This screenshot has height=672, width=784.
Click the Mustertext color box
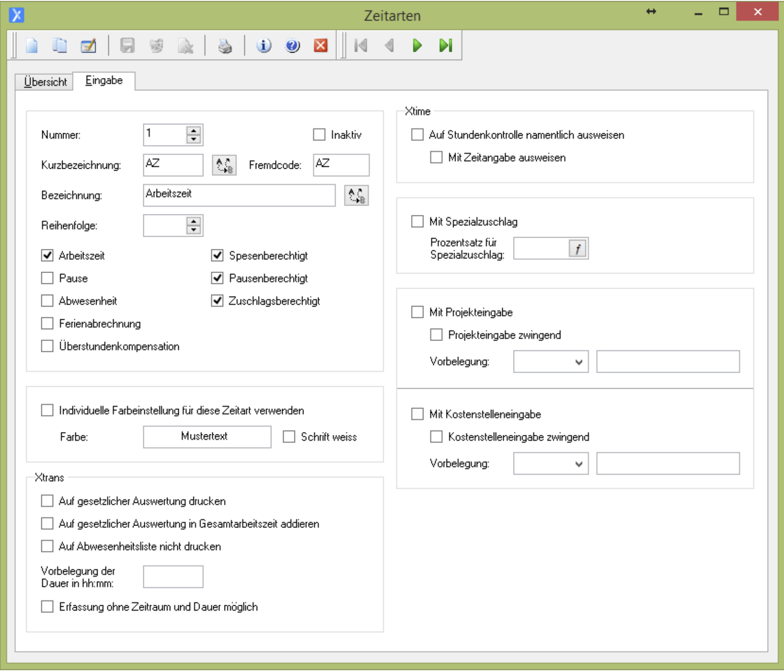[207, 437]
